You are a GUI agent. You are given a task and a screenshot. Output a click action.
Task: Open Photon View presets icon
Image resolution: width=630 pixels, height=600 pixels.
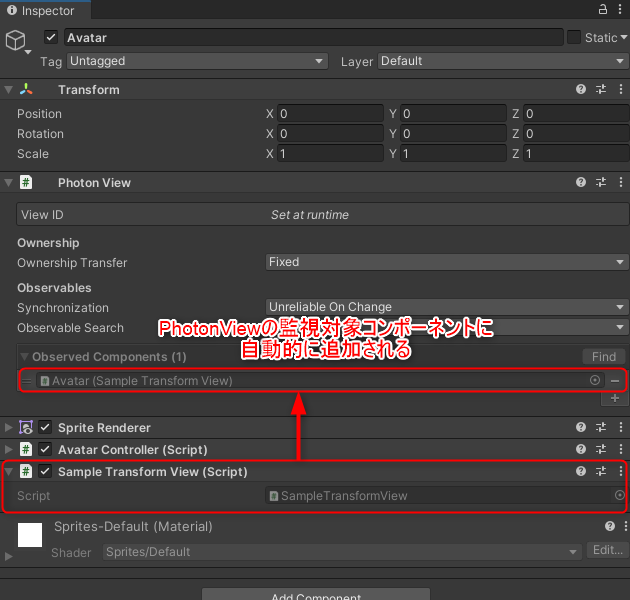[x=601, y=182]
